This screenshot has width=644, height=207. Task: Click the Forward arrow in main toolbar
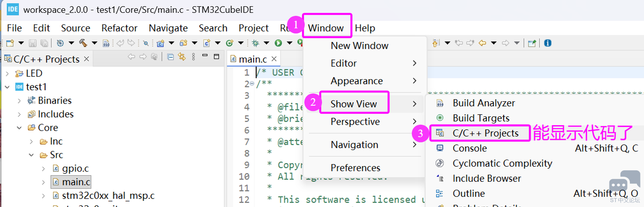click(506, 43)
